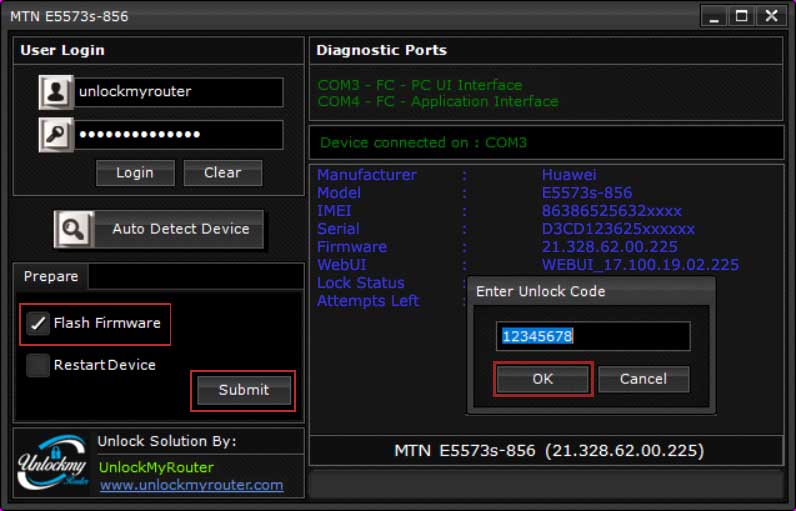Click the status bar MTN E5573s-856 text

click(x=549, y=451)
